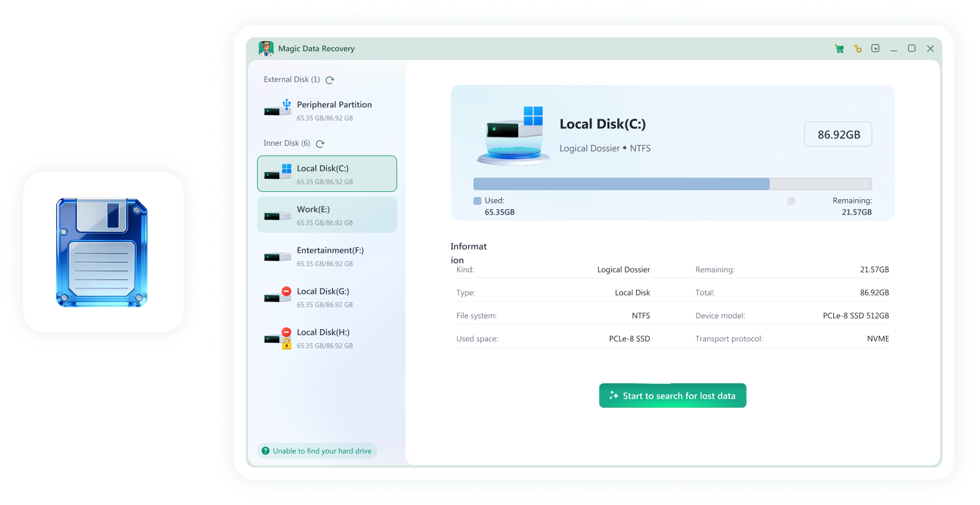The height and width of the screenshot is (505, 980).
Task: Click the Inner Disk (6) section label
Action: (287, 143)
